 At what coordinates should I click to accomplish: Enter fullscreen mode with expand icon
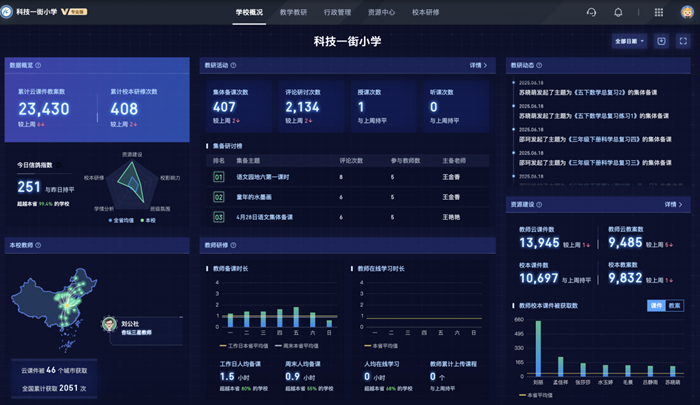682,41
